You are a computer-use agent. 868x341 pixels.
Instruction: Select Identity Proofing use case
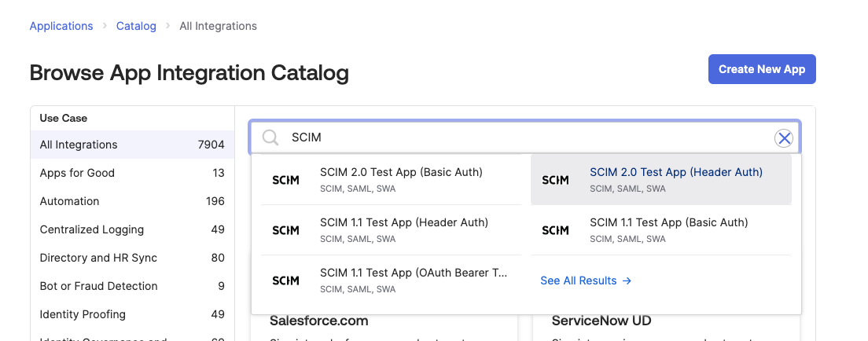click(x=83, y=314)
